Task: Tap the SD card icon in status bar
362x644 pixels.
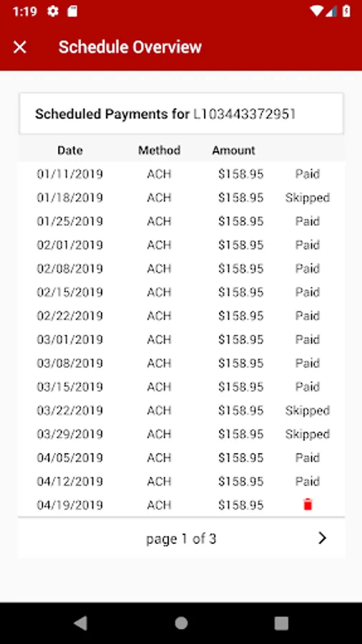Action: point(72,11)
